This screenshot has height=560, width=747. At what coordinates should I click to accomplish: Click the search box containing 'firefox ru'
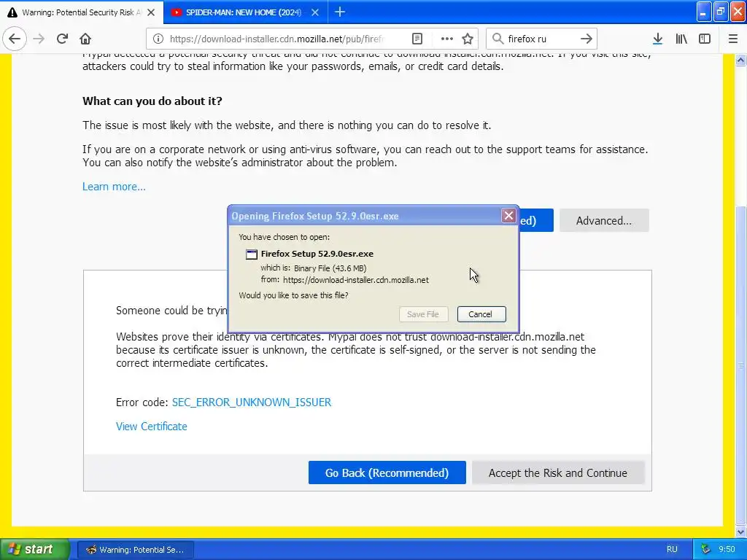(x=541, y=39)
